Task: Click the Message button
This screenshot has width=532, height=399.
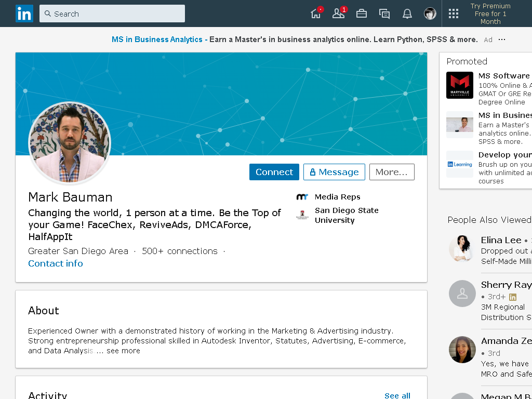Action: [334, 172]
